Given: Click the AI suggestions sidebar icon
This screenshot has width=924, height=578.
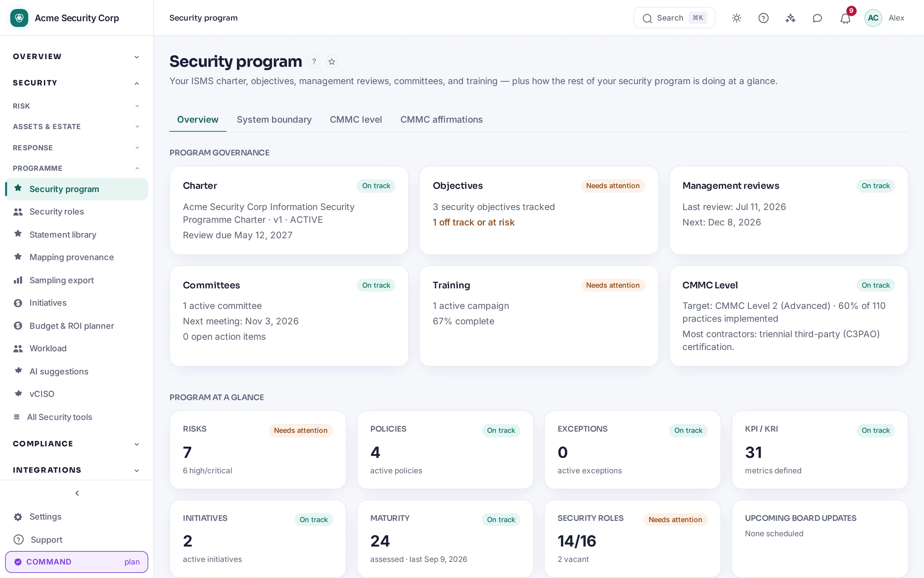Looking at the screenshot, I should pyautogui.click(x=18, y=371).
